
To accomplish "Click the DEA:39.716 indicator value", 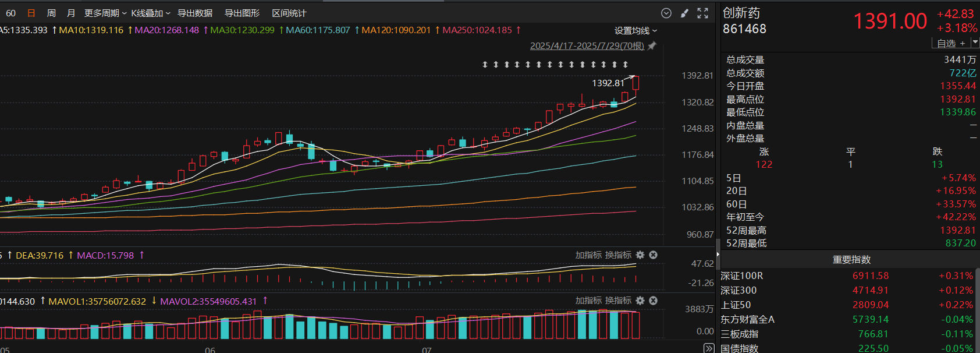I will [x=40, y=255].
